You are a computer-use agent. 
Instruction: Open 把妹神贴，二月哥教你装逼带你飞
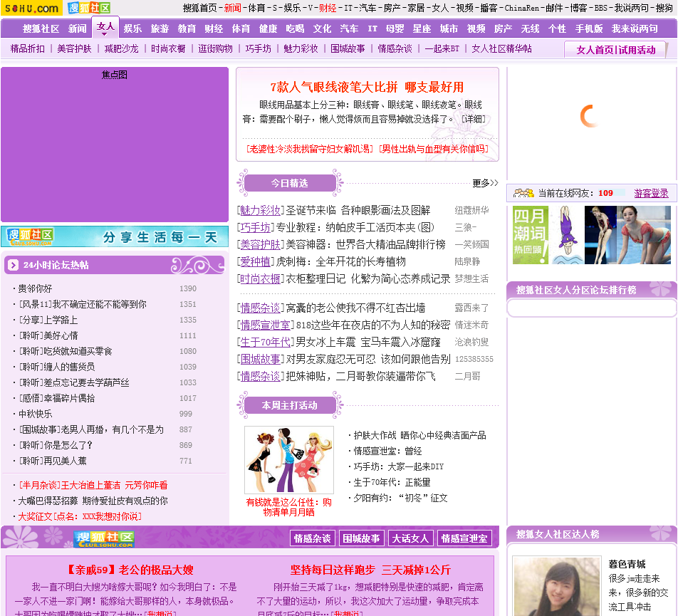coord(360,376)
